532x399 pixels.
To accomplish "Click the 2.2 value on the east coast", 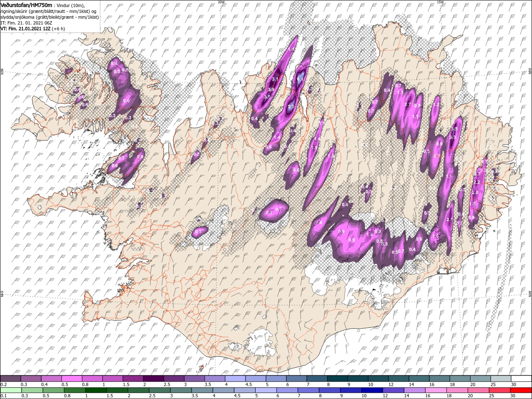I will click(x=477, y=182).
